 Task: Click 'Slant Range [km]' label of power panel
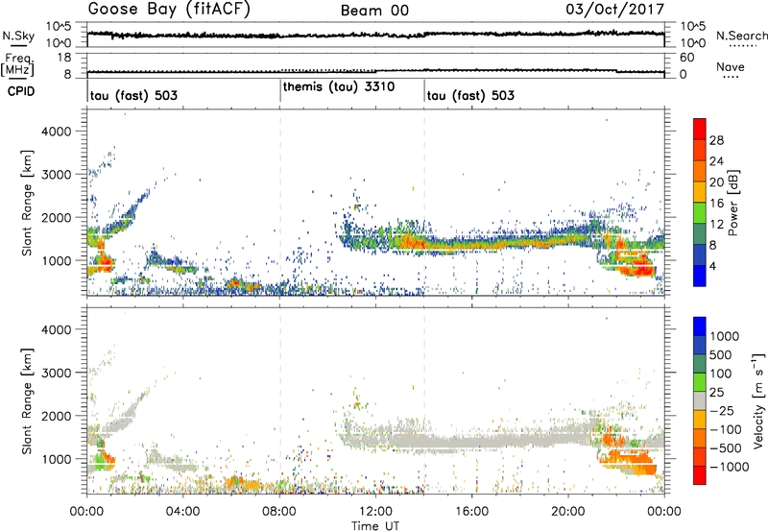pos(27,203)
